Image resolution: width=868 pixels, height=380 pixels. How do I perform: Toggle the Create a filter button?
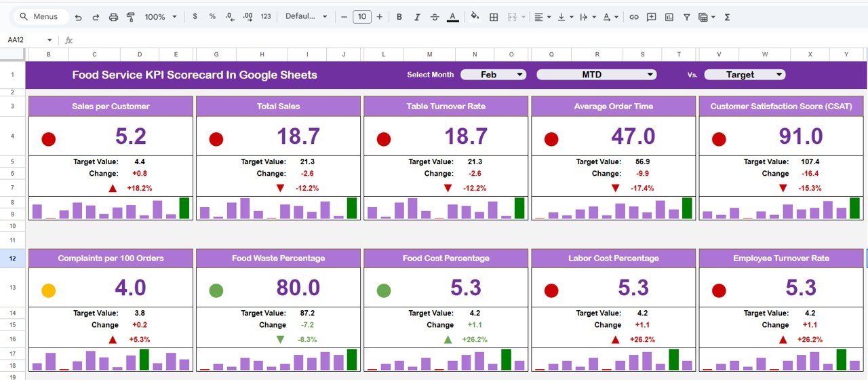pyautogui.click(x=687, y=17)
